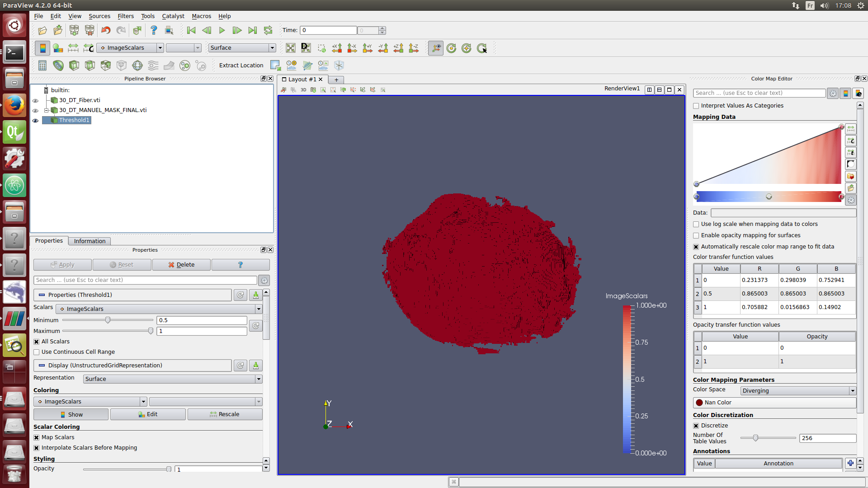Jump to first frame

[191, 30]
